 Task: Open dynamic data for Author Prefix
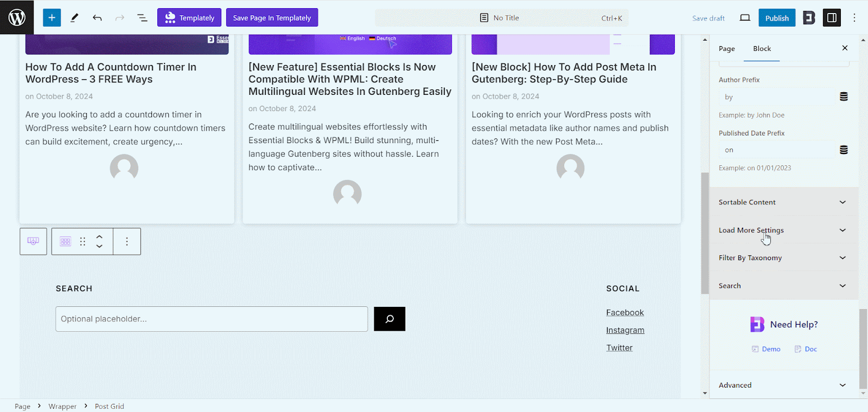844,96
